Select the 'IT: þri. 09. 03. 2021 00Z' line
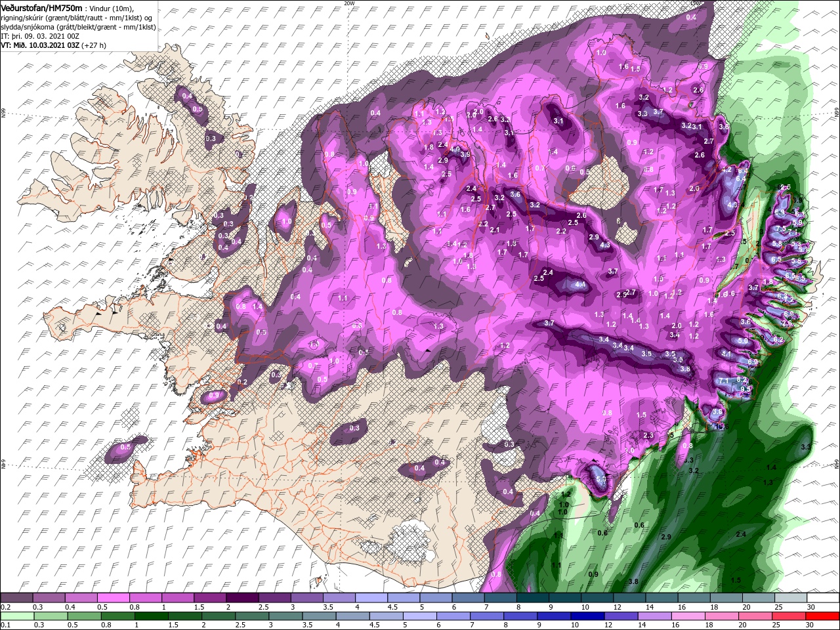The image size is (840, 630). pos(39,37)
